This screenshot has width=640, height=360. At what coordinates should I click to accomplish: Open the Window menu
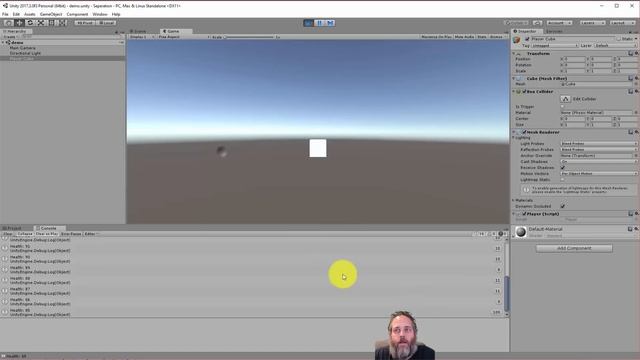pos(100,14)
